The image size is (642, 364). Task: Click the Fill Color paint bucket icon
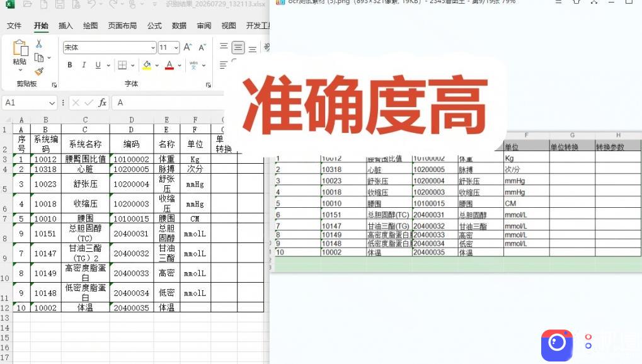(x=147, y=65)
